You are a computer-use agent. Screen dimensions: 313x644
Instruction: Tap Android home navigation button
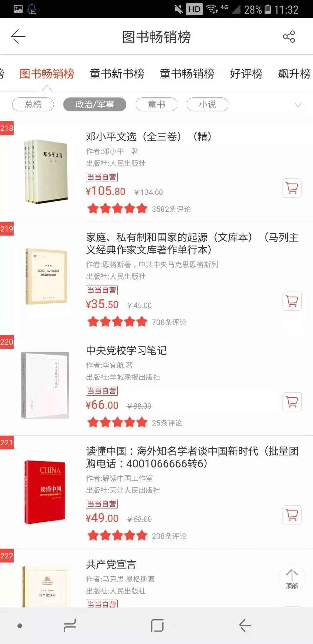(x=157, y=625)
